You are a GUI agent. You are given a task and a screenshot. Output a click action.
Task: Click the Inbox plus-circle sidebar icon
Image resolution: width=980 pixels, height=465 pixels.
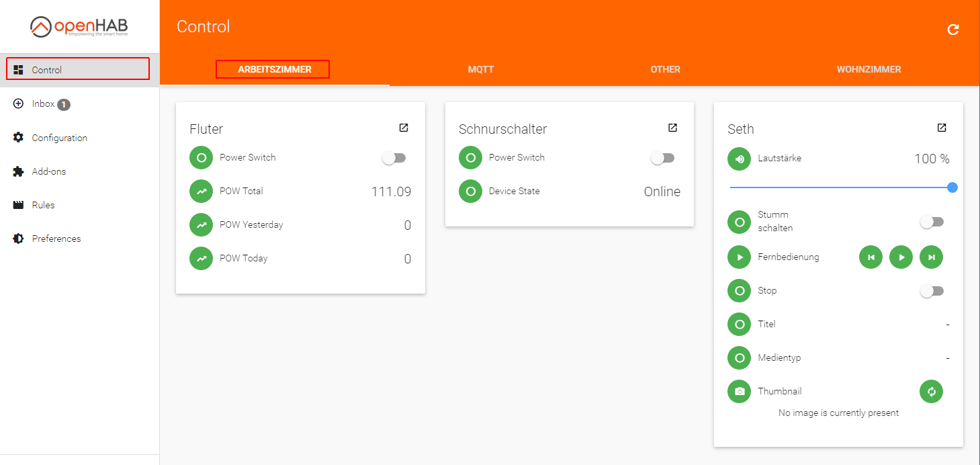tap(18, 103)
